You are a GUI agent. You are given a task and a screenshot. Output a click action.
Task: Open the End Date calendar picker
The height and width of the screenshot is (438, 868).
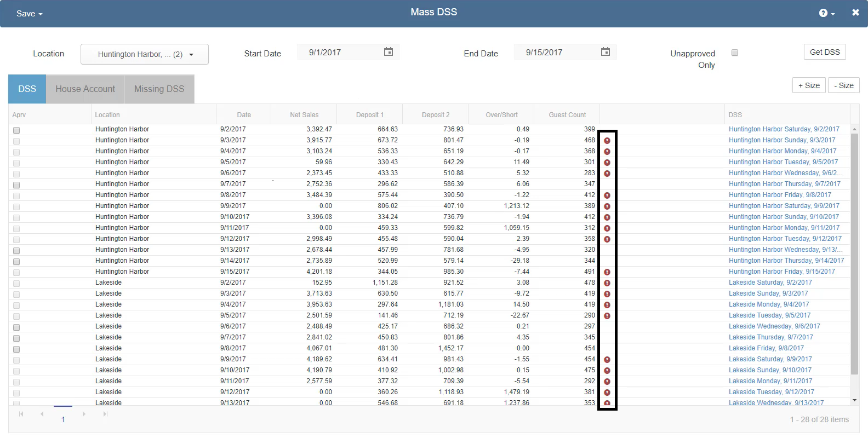(x=605, y=52)
